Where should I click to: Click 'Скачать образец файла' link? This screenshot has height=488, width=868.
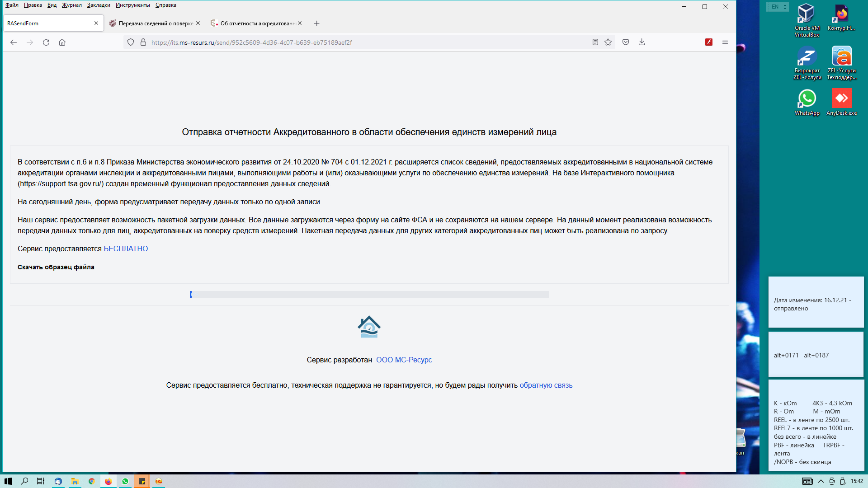click(x=56, y=267)
